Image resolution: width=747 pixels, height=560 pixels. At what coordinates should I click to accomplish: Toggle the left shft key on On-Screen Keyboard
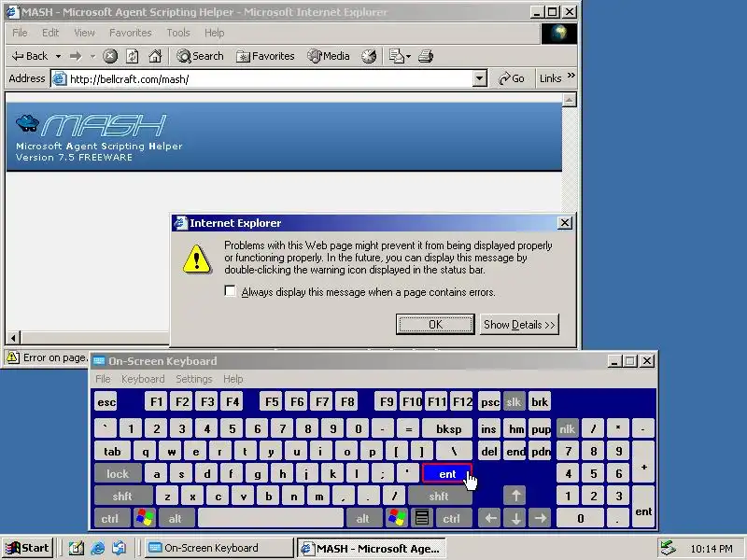click(x=122, y=497)
